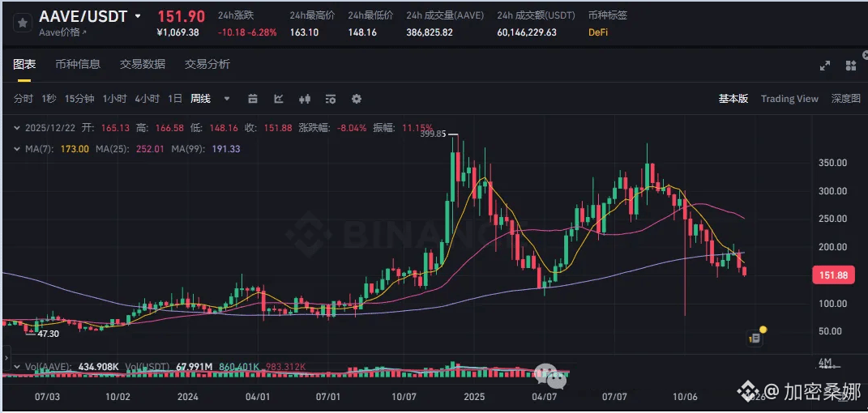Select the 15分钟 interval

79,99
